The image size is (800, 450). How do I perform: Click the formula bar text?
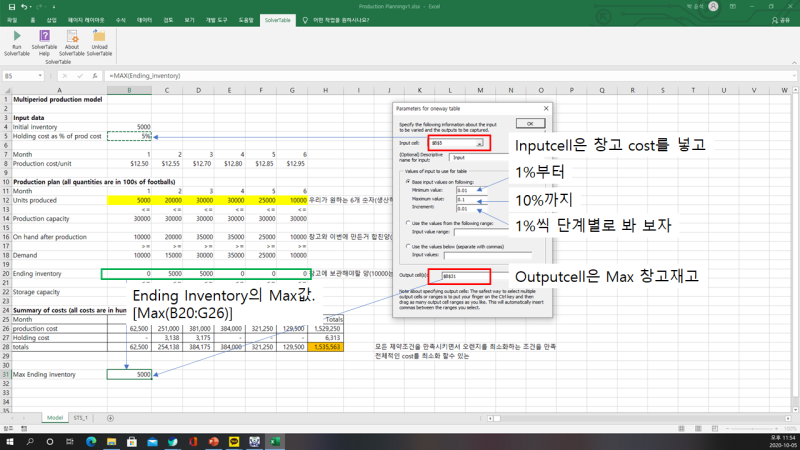144,76
